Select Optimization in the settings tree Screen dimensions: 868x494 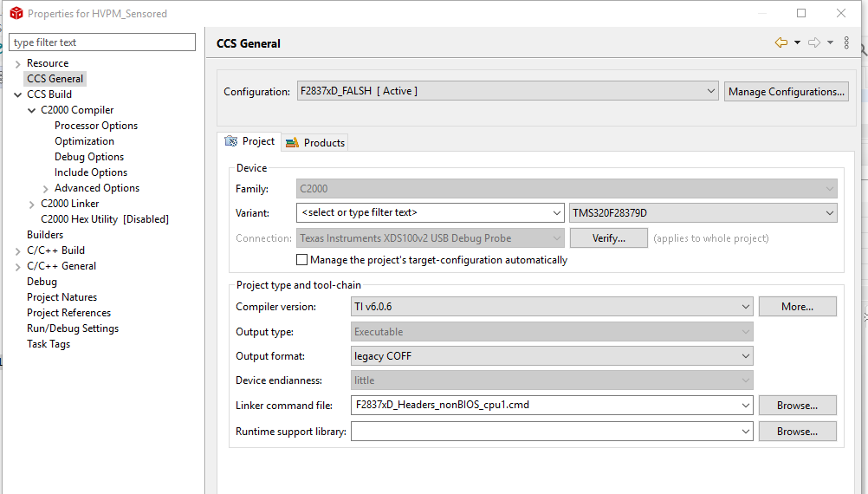pos(84,141)
